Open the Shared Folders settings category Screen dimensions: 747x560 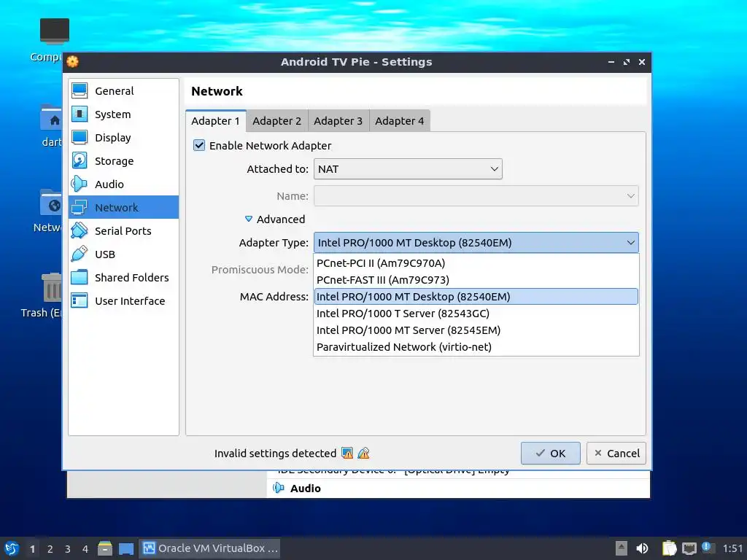124,277
